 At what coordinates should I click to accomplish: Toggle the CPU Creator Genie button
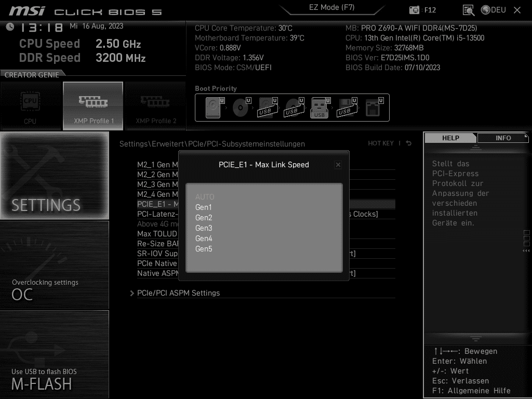pos(31,106)
